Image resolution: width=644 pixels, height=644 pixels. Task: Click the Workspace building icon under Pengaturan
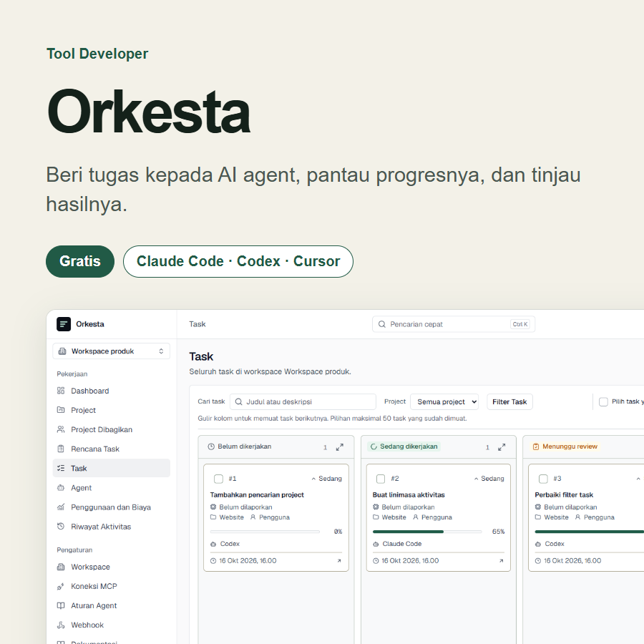pyautogui.click(x=61, y=567)
